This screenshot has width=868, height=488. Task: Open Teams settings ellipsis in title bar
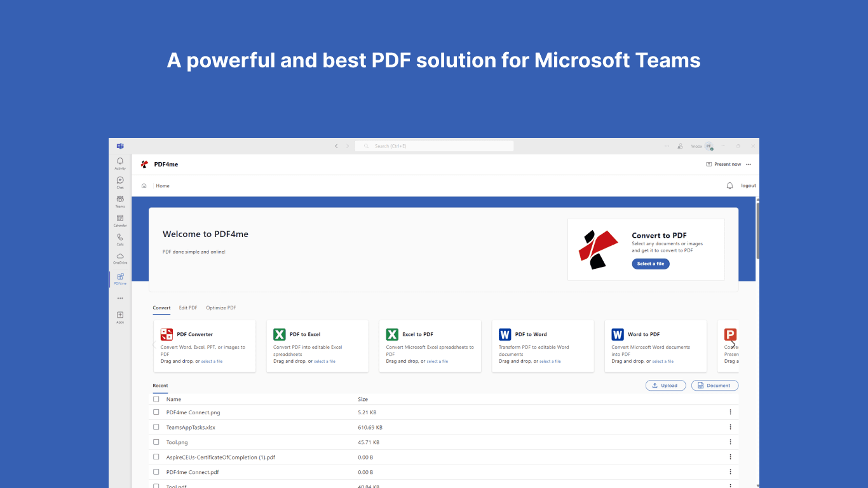point(667,146)
